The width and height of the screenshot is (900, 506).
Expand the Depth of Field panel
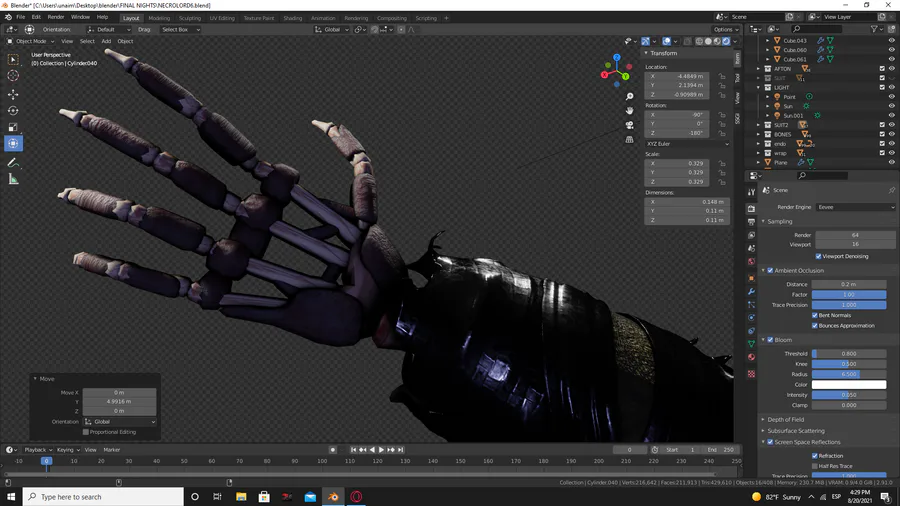786,419
